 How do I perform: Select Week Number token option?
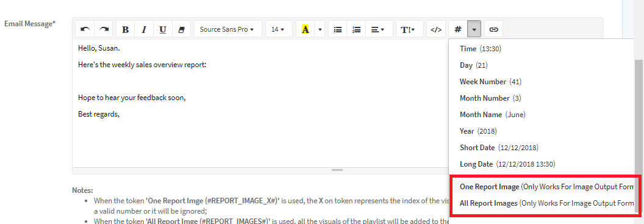(542, 82)
